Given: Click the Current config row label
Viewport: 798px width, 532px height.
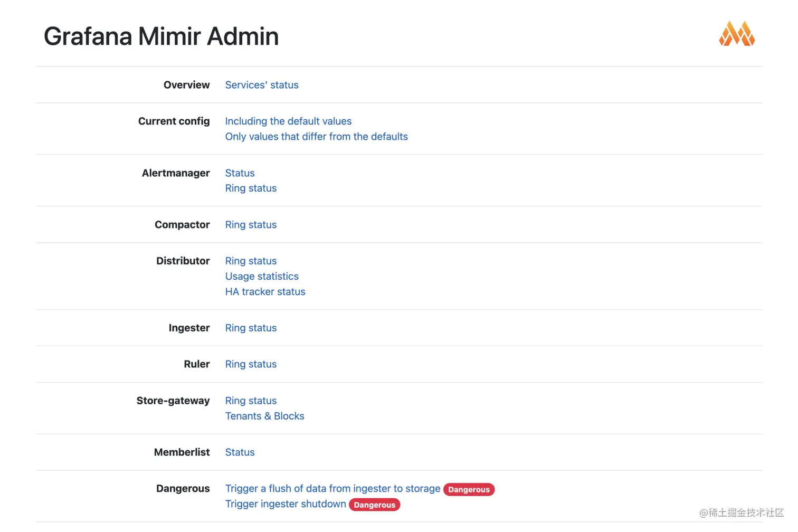Looking at the screenshot, I should 174,121.
